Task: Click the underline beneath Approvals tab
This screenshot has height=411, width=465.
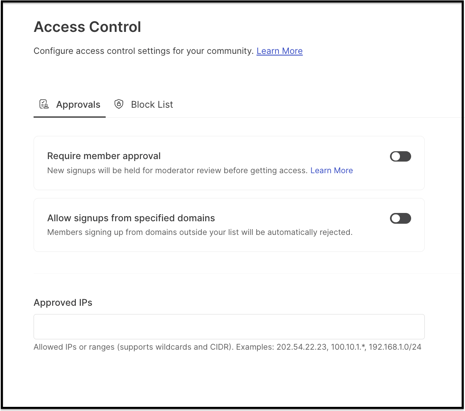Action: tap(70, 117)
